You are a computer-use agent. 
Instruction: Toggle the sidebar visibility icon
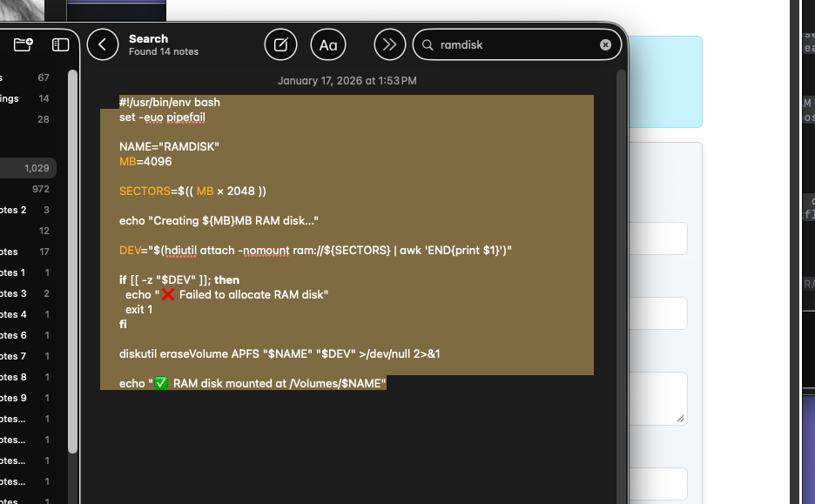coord(59,44)
